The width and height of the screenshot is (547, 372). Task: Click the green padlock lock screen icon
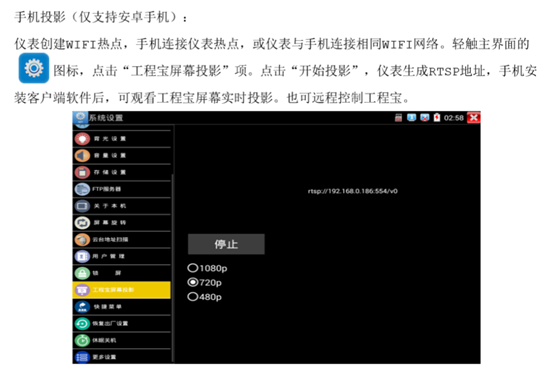(82, 273)
